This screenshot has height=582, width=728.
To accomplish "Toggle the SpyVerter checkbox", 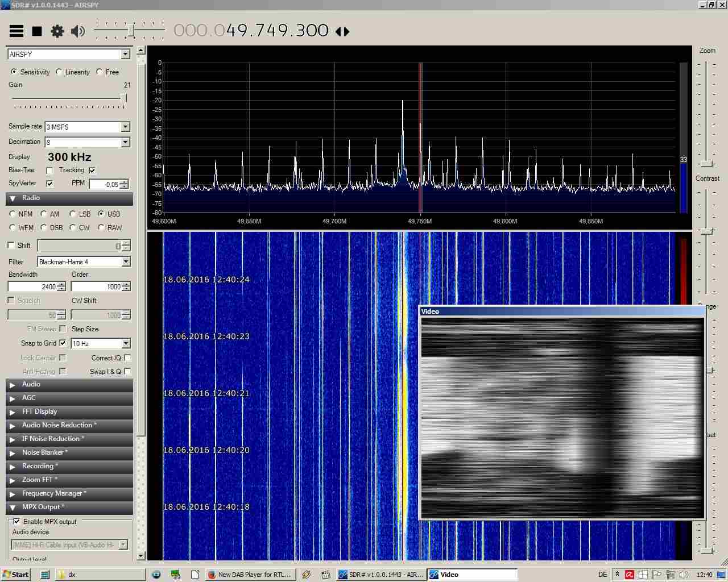I will pos(49,184).
